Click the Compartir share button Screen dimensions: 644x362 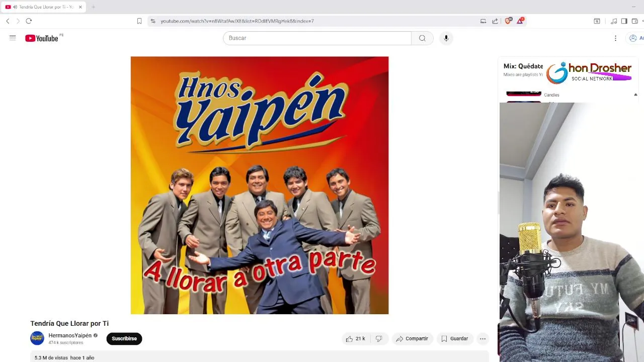coord(412,338)
